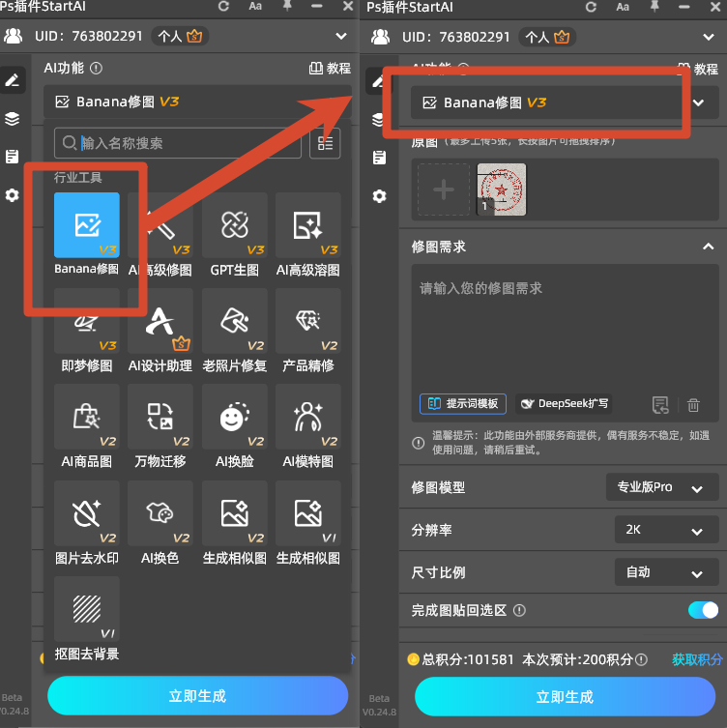Open the AI设计助理 tool
727x728 pixels.
tap(160, 321)
